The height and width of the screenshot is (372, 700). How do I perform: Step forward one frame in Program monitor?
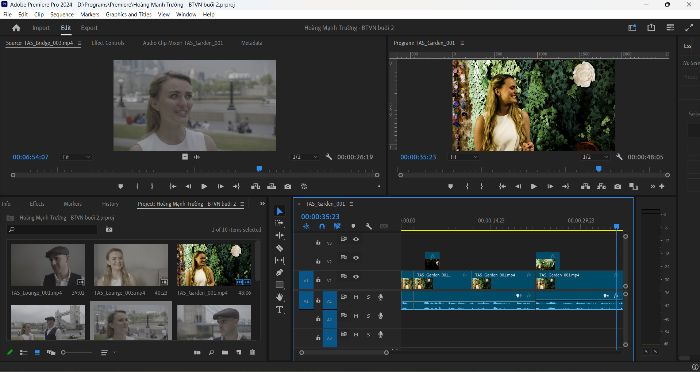(550, 186)
